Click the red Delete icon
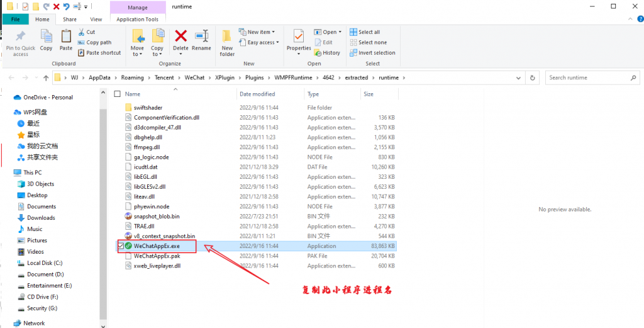This screenshot has width=644, height=328. click(x=180, y=36)
